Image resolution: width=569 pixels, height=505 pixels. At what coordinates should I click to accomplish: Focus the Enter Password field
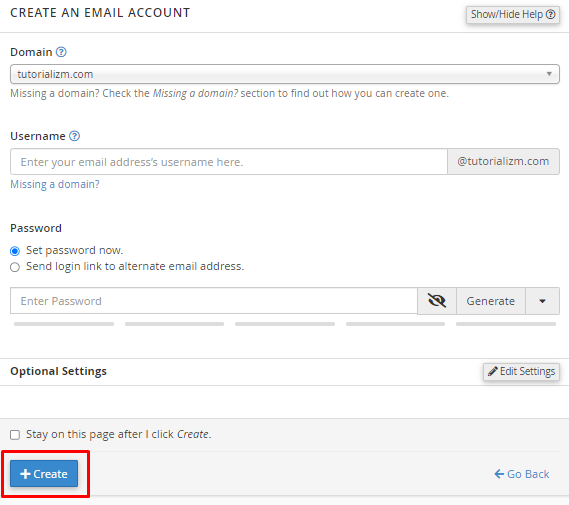(x=214, y=301)
